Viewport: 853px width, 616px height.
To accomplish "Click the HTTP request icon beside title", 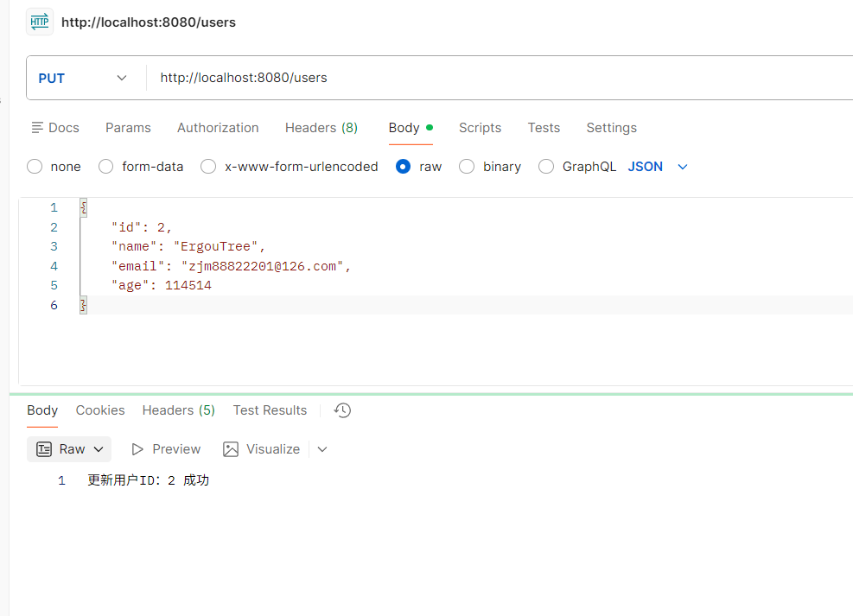I will (40, 22).
